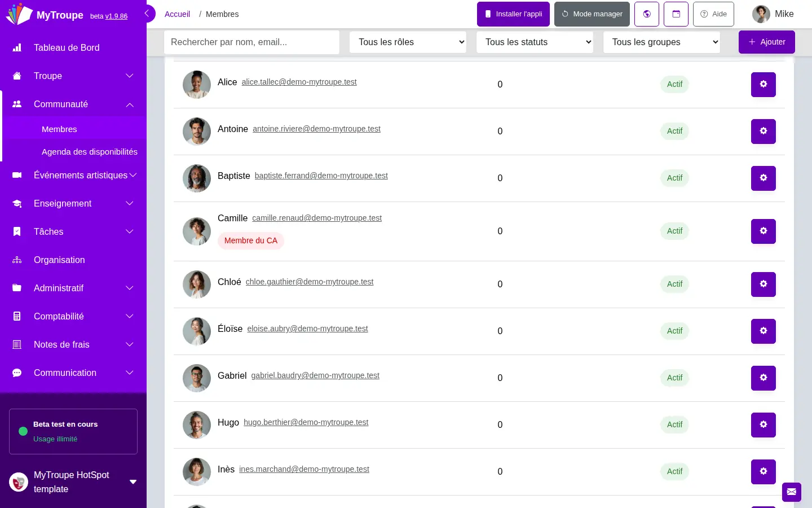
Task: Focus the Rechercher par nom, email search field
Action: [251, 42]
